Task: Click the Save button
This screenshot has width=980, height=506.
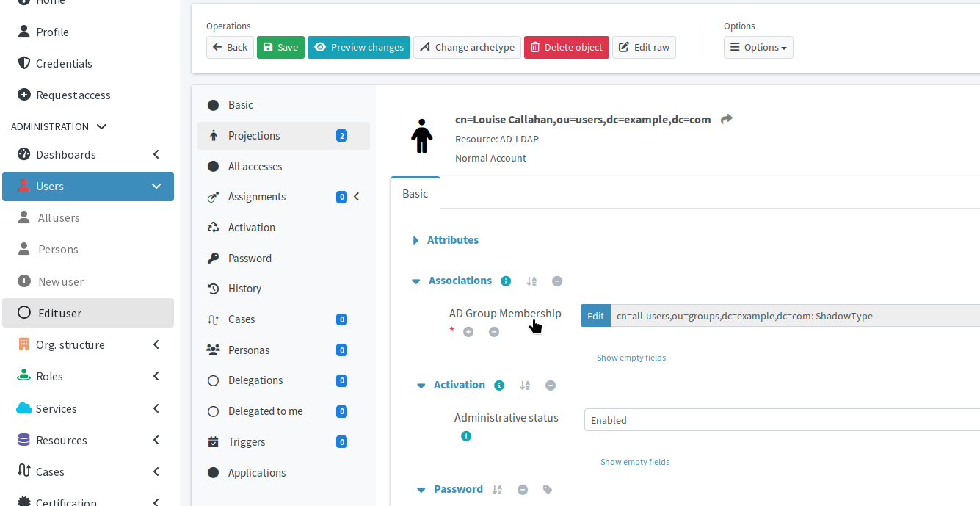Action: [x=280, y=46]
